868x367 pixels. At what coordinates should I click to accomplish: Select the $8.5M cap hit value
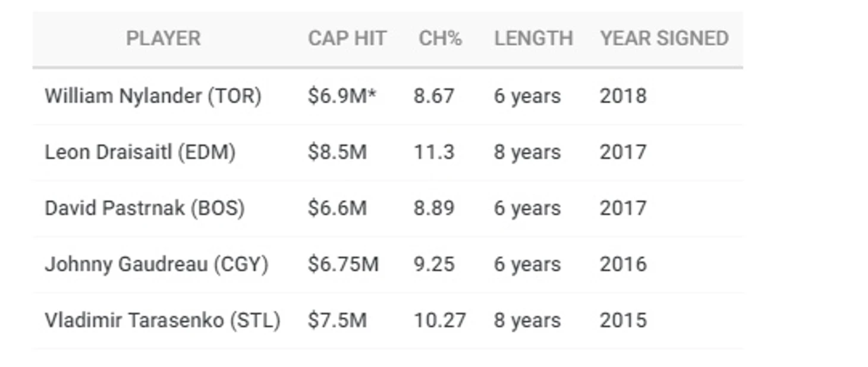337,153
